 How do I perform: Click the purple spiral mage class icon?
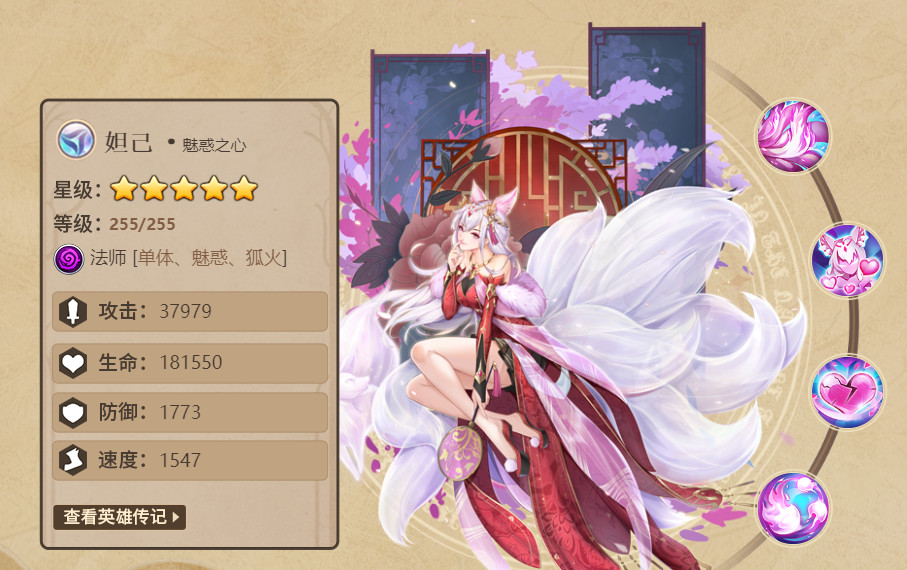[x=69, y=259]
